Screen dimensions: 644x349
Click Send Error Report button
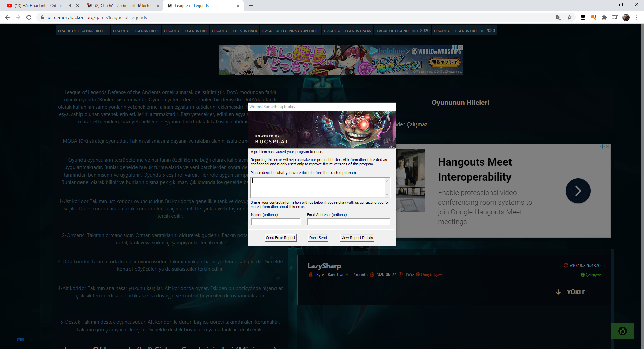(281, 238)
